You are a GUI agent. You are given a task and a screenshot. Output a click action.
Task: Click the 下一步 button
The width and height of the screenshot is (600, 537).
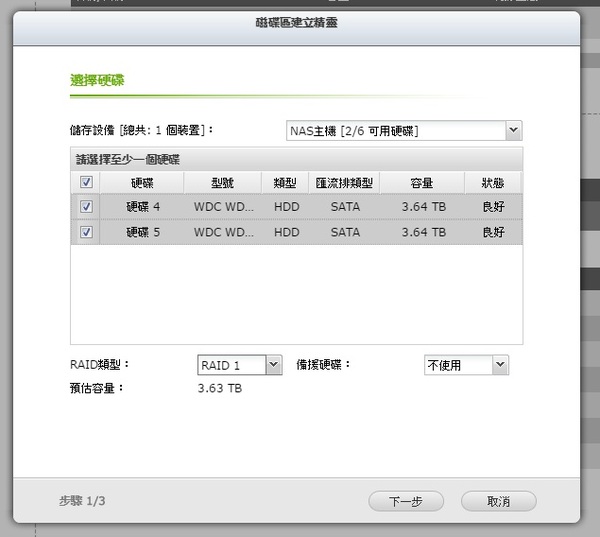click(x=405, y=500)
